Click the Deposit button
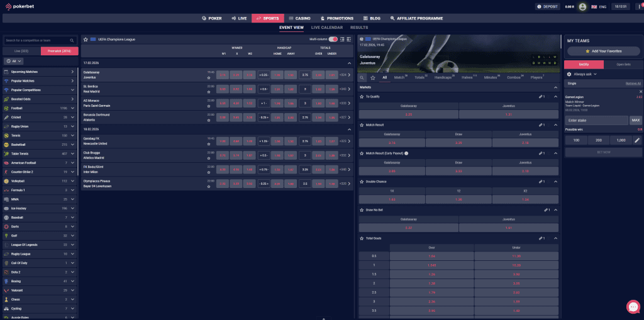Viewport: 644px width, 320px height. [548, 6]
